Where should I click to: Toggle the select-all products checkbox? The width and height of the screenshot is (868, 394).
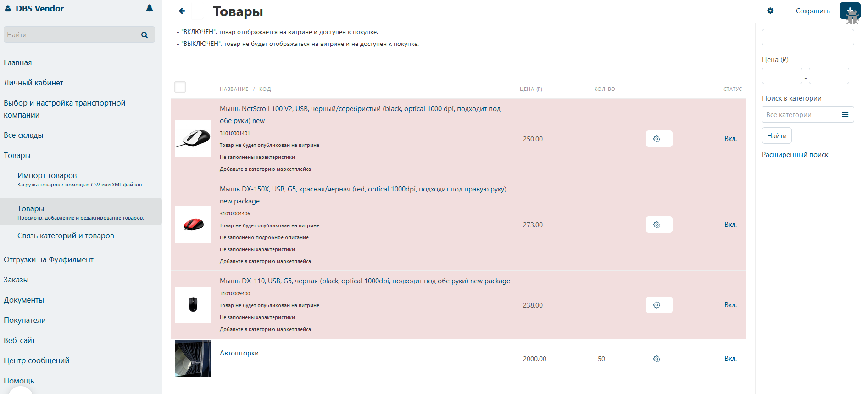point(180,87)
